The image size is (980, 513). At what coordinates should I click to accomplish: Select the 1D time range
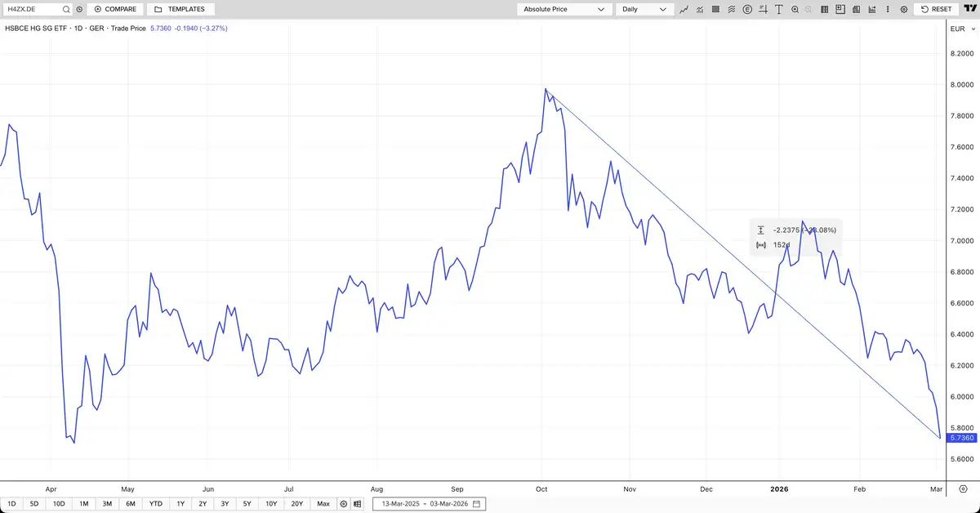click(x=11, y=504)
